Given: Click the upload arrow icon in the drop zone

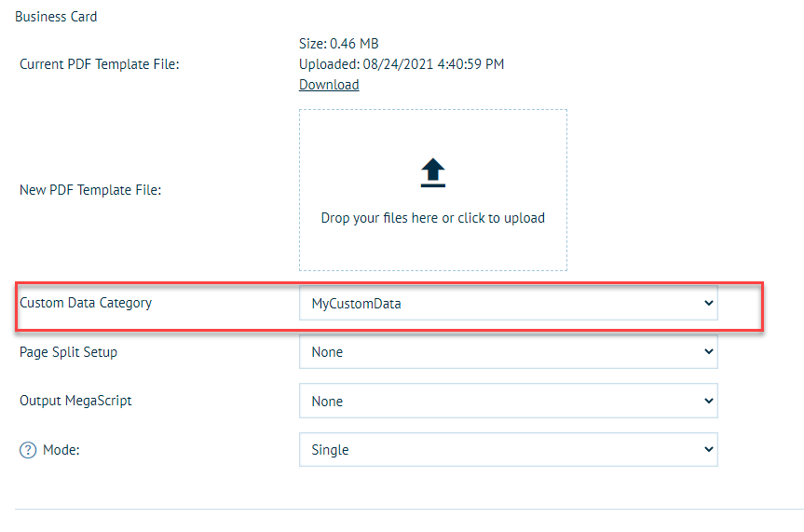Looking at the screenshot, I should click(x=433, y=173).
